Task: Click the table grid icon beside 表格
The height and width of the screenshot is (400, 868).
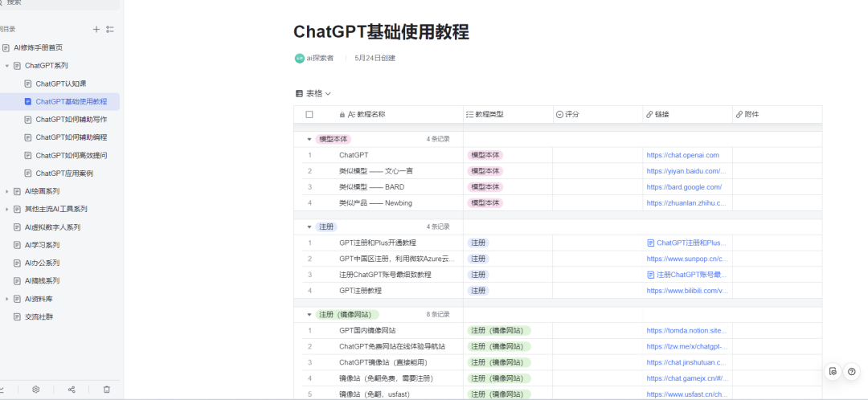Action: (299, 94)
